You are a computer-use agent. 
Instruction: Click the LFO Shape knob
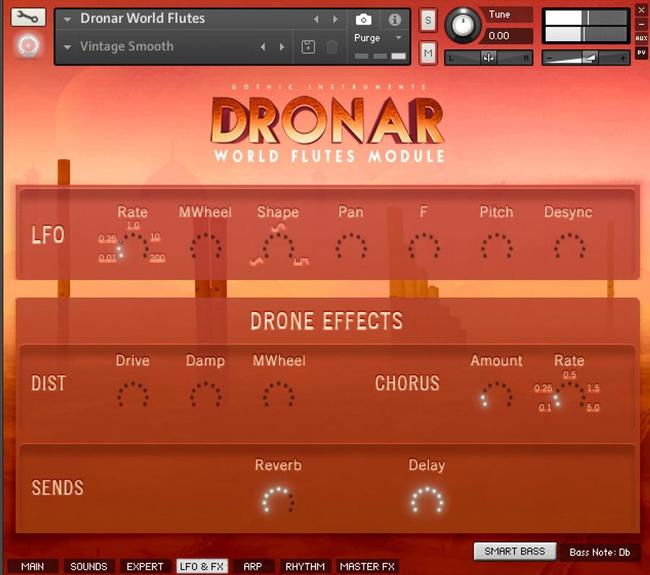pyautogui.click(x=278, y=247)
